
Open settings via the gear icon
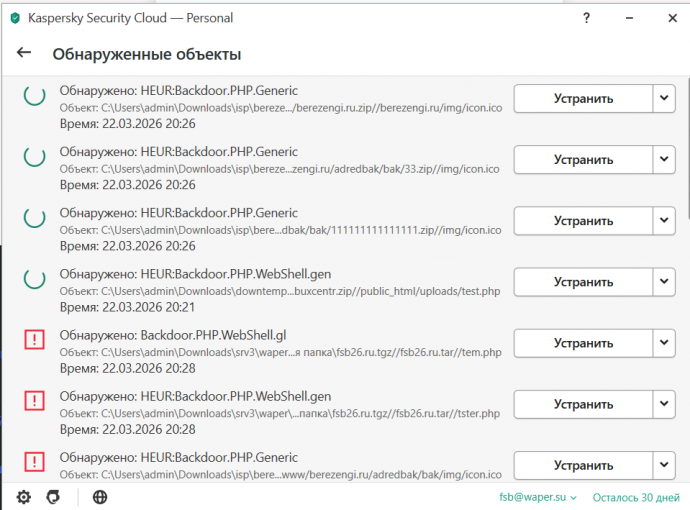(24, 497)
